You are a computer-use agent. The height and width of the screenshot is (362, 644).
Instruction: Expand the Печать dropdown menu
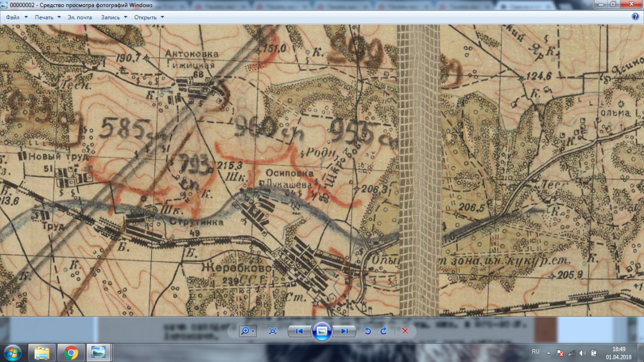pyautogui.click(x=48, y=17)
